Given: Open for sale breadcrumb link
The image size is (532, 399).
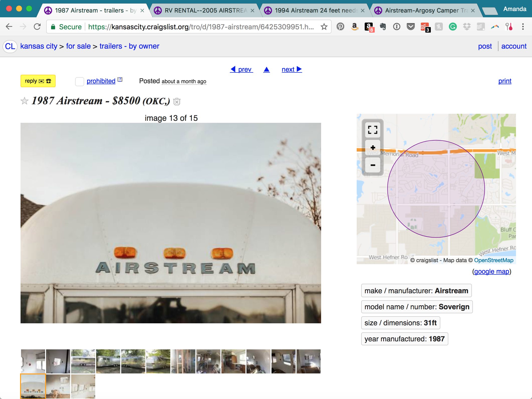Looking at the screenshot, I should (78, 46).
